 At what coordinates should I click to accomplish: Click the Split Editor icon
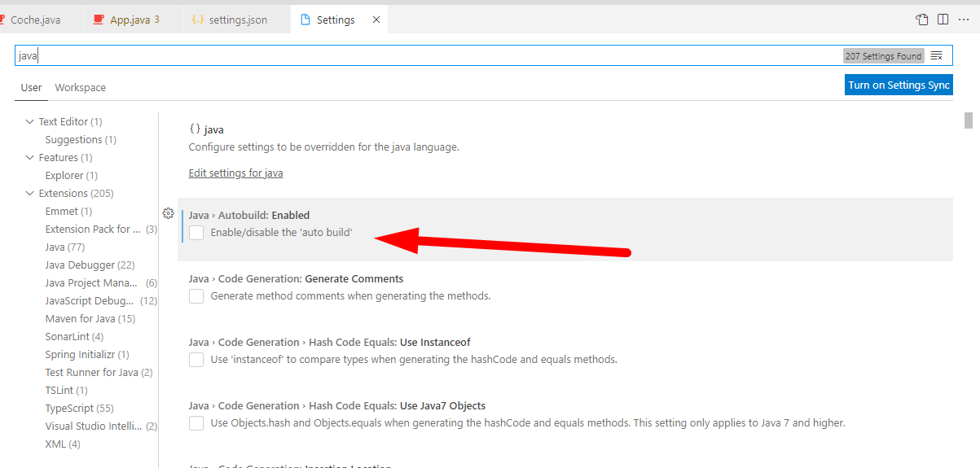[943, 20]
